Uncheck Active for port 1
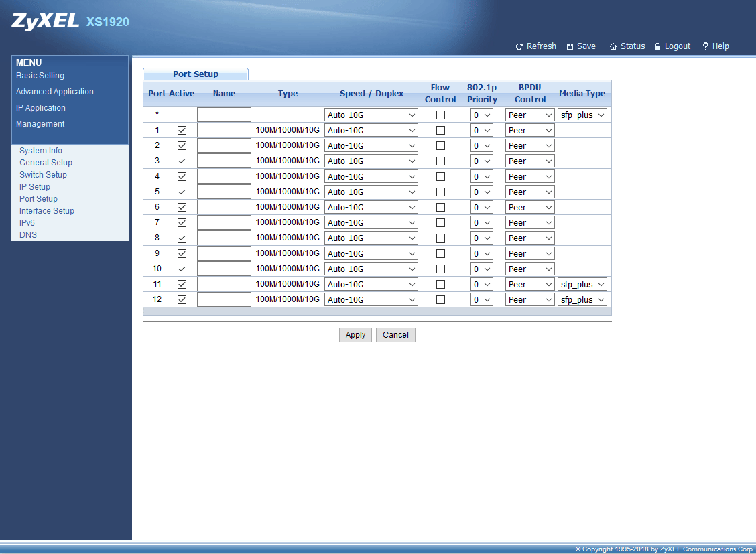The height and width of the screenshot is (554, 756). (x=182, y=131)
